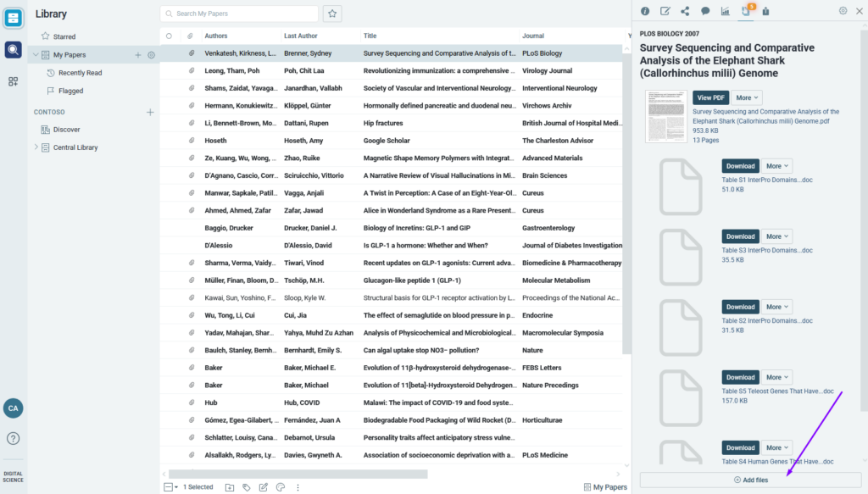Image resolution: width=868 pixels, height=494 pixels.
Task: Click the color palette icon in bottom toolbar
Action: tap(280, 487)
